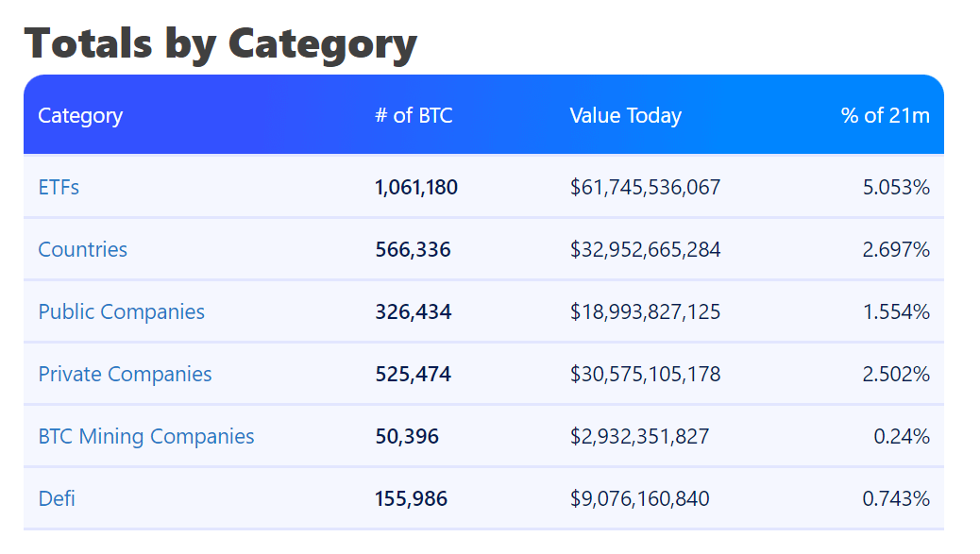Click the Public Companies 1.554% cell

[x=896, y=311]
